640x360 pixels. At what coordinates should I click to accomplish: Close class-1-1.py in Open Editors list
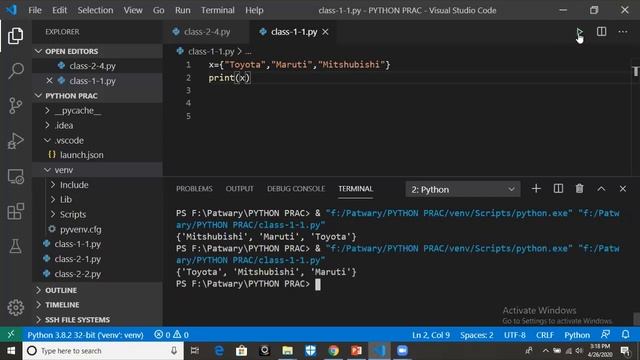click(49, 80)
